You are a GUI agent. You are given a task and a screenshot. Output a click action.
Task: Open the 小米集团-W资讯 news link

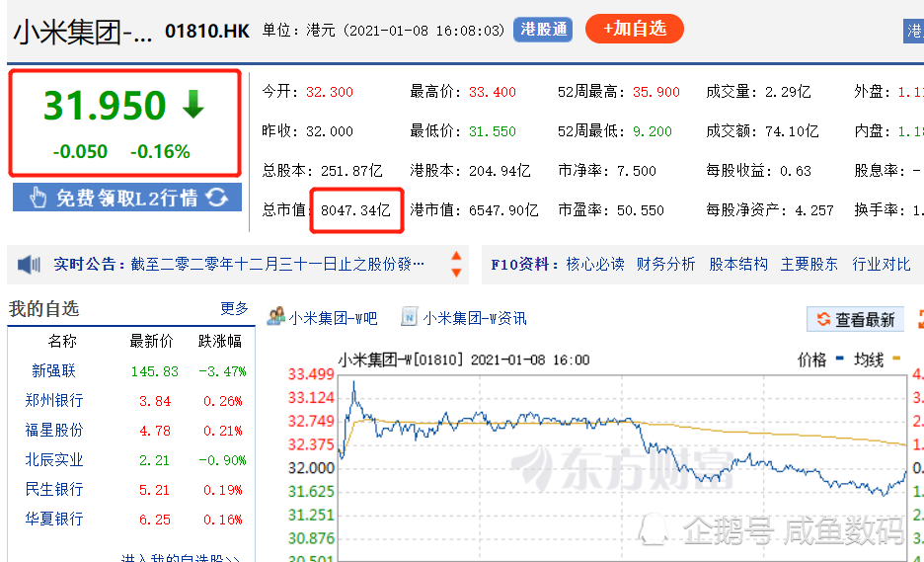475,318
